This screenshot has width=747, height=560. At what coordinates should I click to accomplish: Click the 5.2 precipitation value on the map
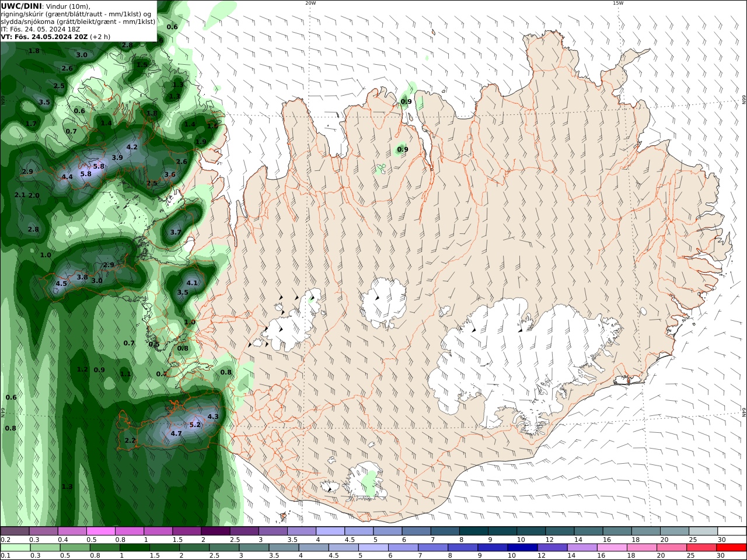(x=195, y=425)
